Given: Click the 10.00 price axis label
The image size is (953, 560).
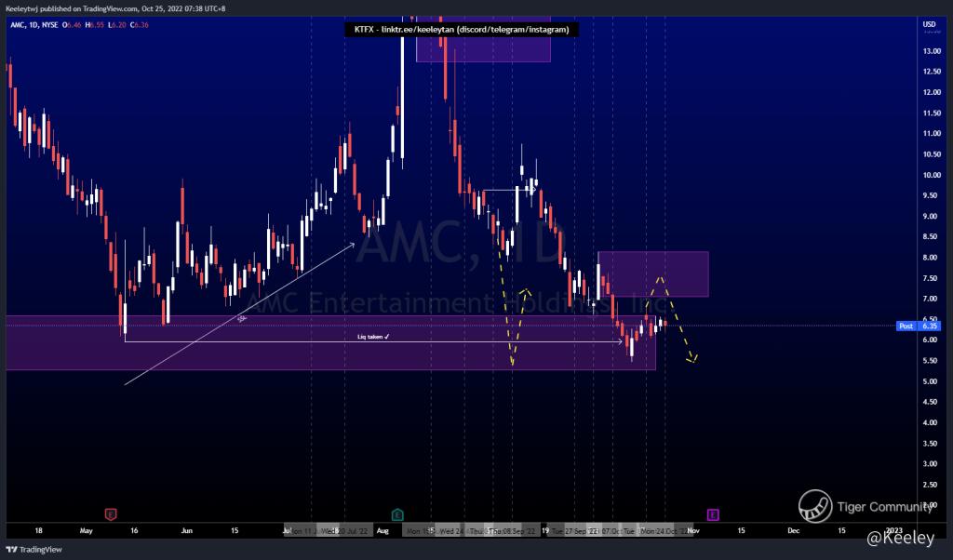Looking at the screenshot, I should click(x=932, y=175).
